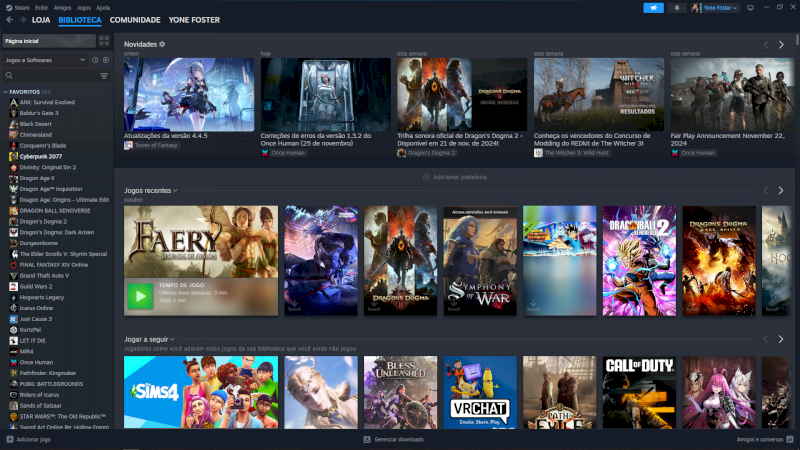
Task: Select Dragon's Dogma: Dark Arisen in list
Action: coord(57,232)
